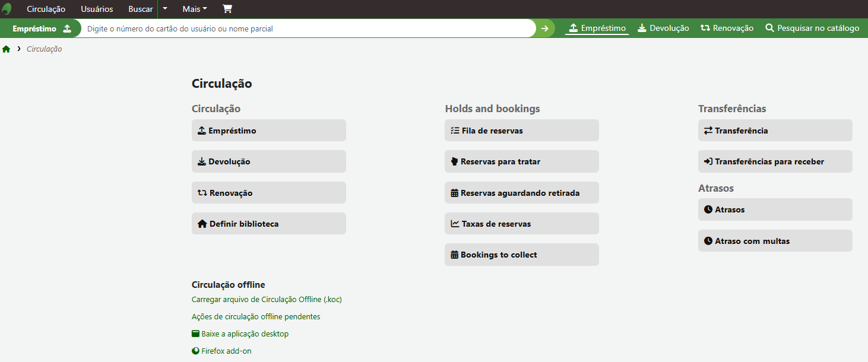Click upload icon beside Empréstimo search label

tap(67, 28)
